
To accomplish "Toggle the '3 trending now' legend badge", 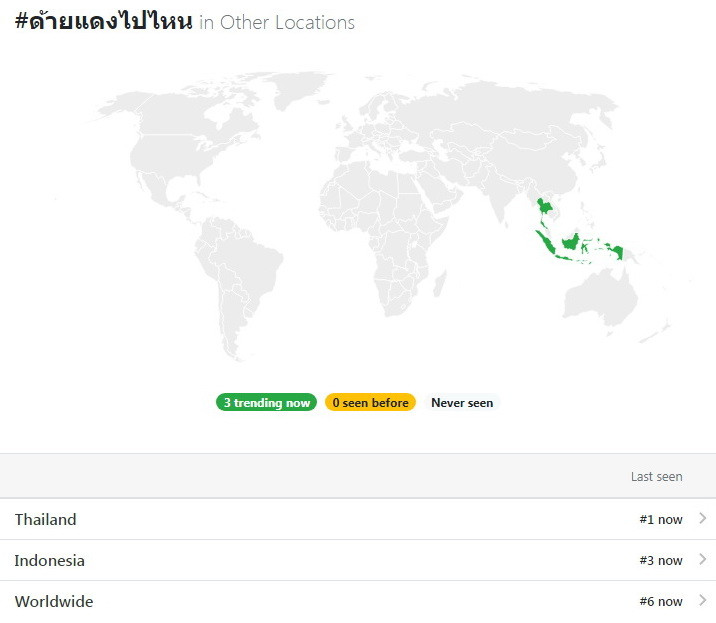I will coord(266,402).
